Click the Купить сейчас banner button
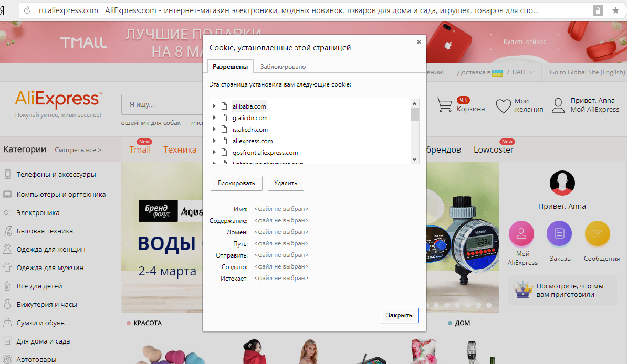This screenshot has height=364, width=627. click(525, 42)
